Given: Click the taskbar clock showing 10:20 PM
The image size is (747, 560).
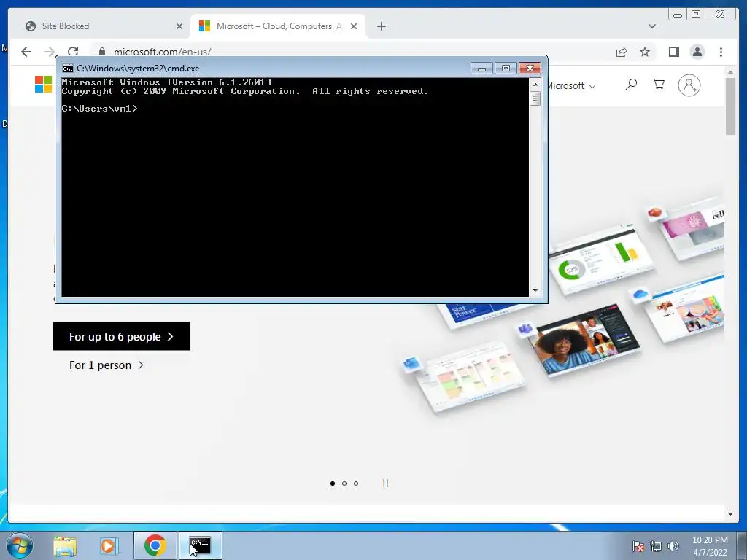Looking at the screenshot, I should (x=710, y=546).
